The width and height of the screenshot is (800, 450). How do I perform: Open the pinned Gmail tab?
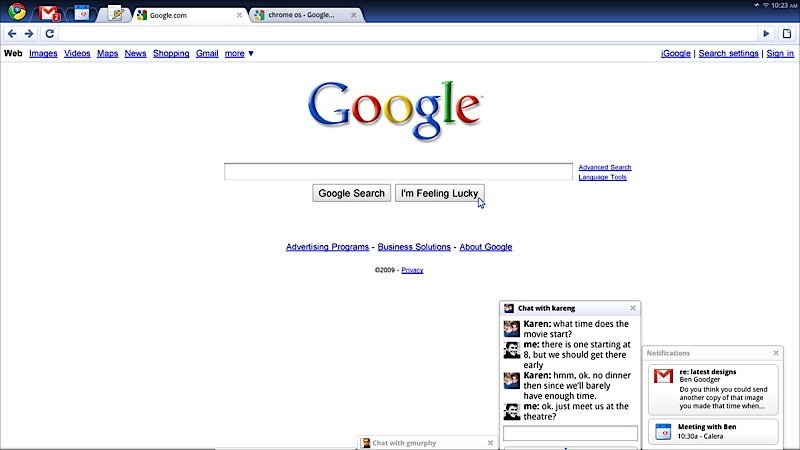pos(50,14)
